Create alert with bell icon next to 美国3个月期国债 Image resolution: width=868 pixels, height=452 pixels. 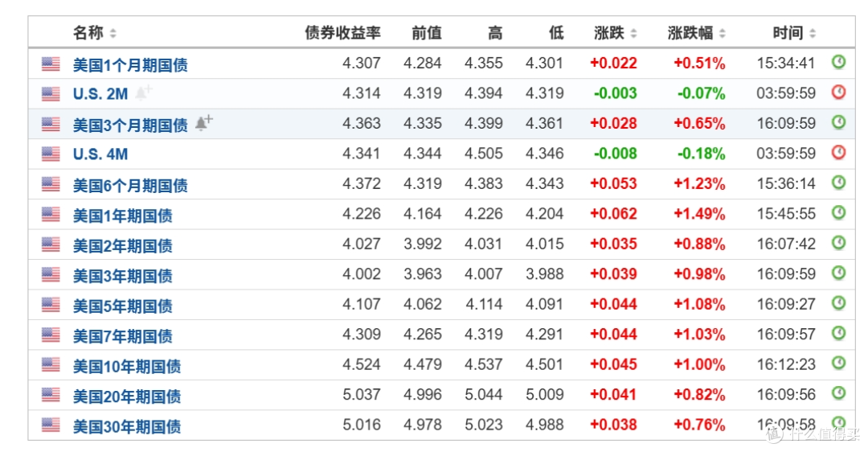[x=203, y=122]
